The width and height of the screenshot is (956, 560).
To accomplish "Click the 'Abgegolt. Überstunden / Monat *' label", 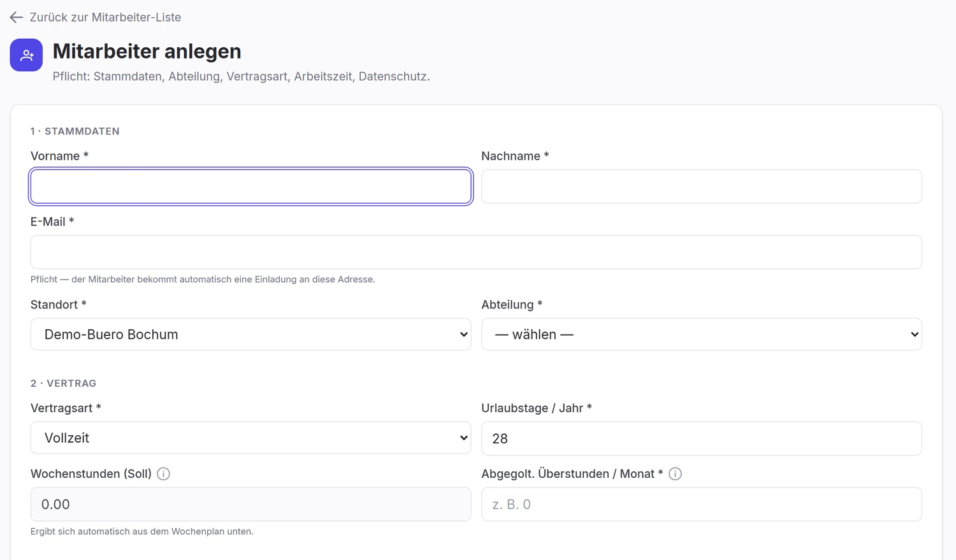I will [x=572, y=474].
